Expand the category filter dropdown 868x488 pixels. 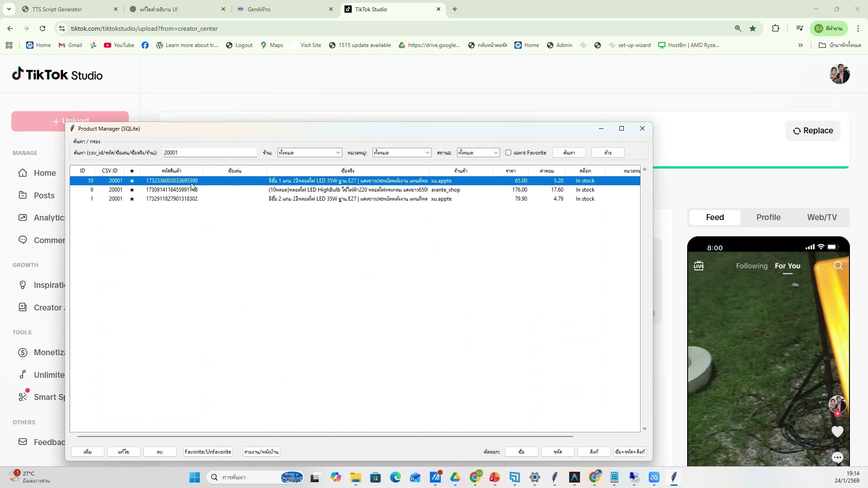[427, 153]
